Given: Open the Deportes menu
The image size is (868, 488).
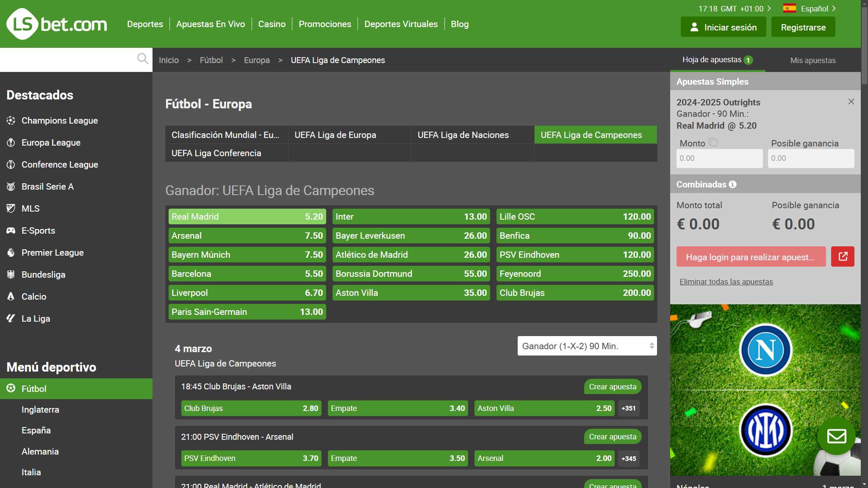Looking at the screenshot, I should tap(145, 24).
